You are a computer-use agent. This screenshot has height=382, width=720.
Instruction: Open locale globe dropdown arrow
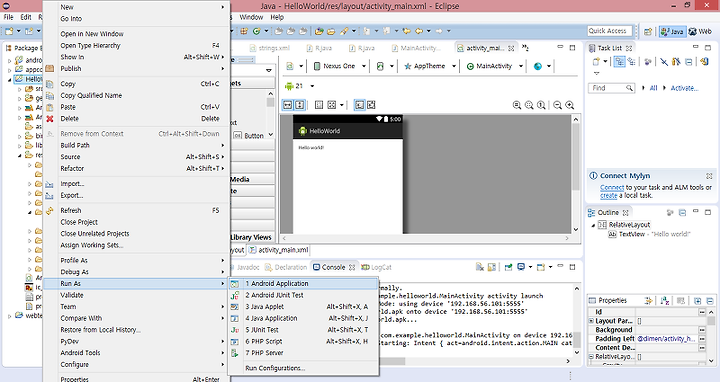coord(549,66)
